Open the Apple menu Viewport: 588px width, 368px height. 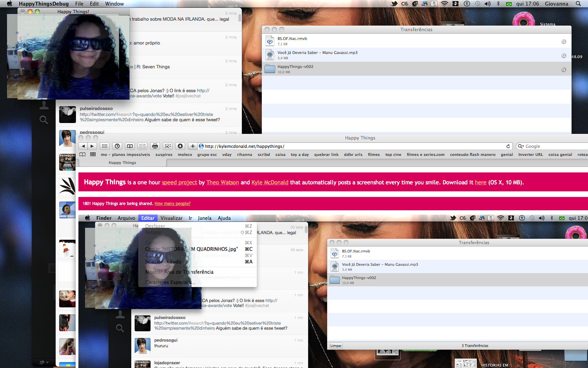pos(9,4)
